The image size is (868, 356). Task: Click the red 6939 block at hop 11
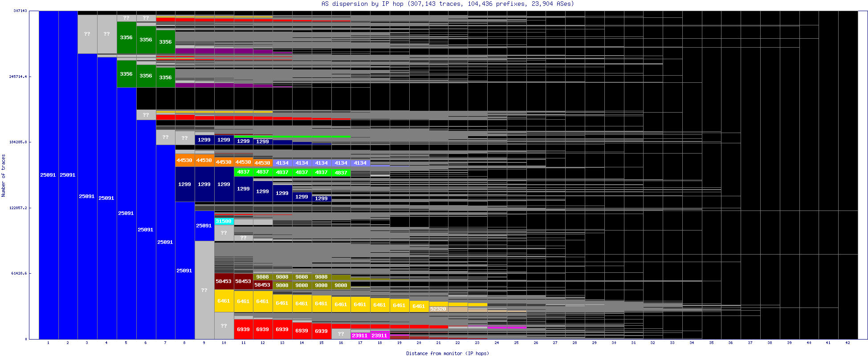(244, 329)
